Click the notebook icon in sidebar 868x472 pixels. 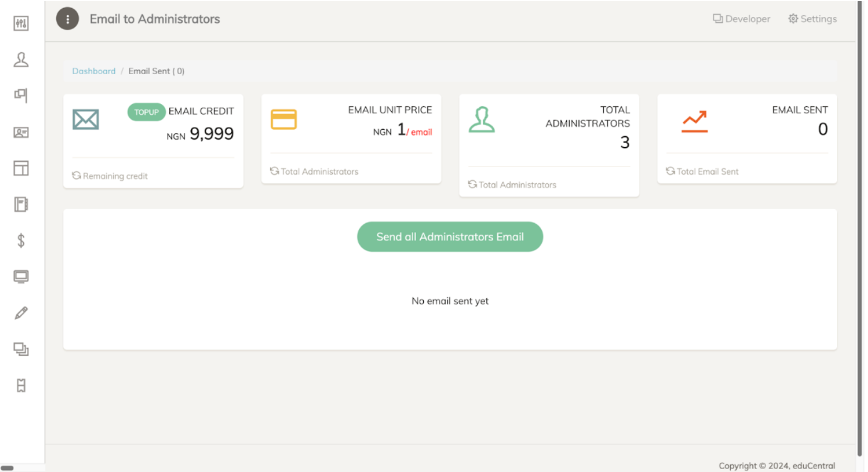pyautogui.click(x=21, y=204)
